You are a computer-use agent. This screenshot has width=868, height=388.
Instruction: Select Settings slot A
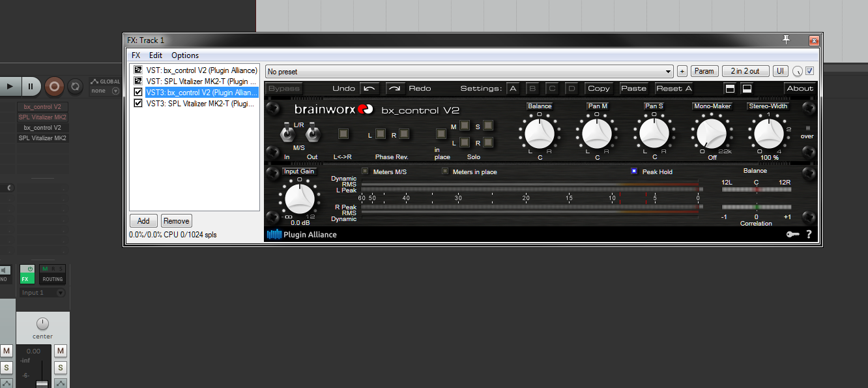[x=513, y=88]
